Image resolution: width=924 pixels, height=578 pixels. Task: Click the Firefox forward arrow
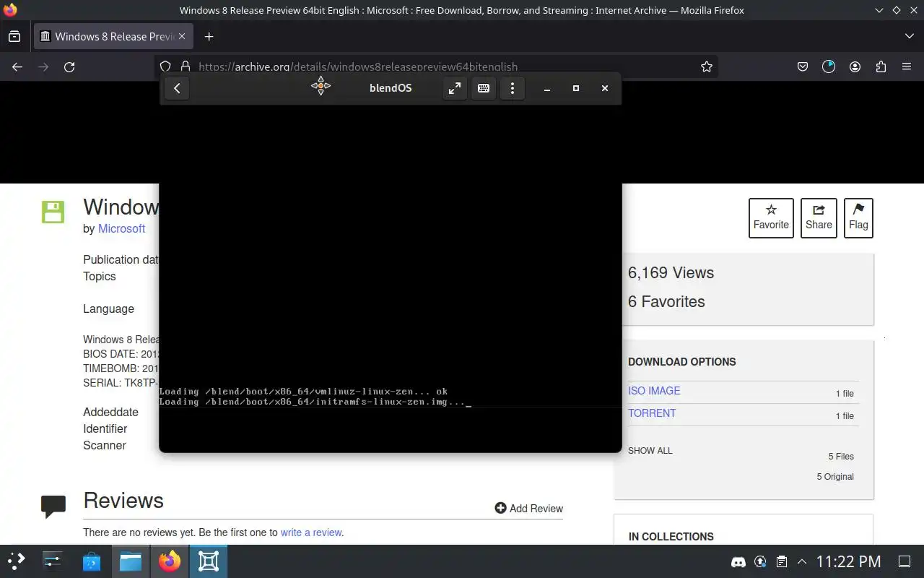[x=43, y=66]
